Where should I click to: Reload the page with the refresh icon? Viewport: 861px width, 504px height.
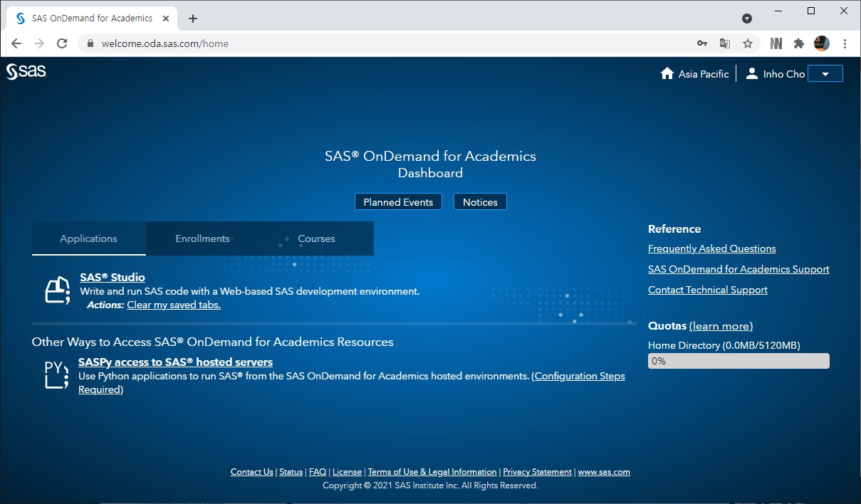pos(62,43)
